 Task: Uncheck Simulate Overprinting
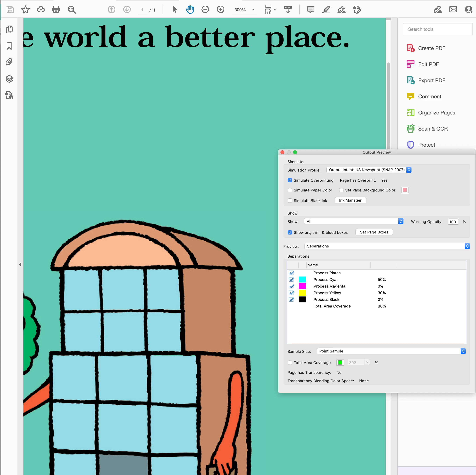(290, 180)
